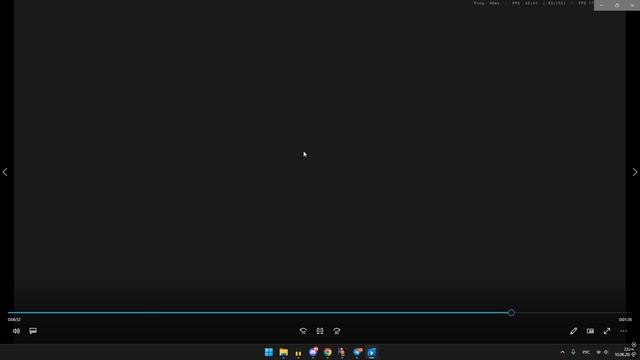Viewport: 640px width, 360px height.
Task: Open File Explorer from the taskbar
Action: [284, 352]
